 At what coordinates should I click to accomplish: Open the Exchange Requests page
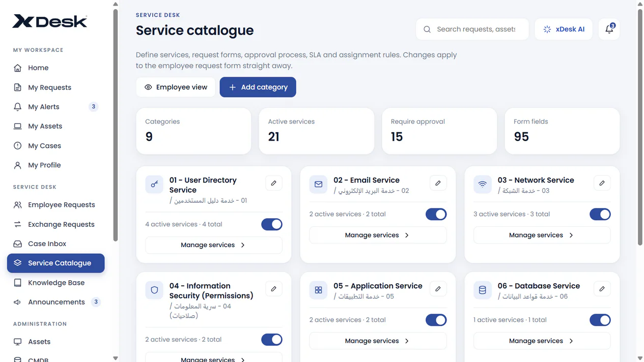pos(56,224)
